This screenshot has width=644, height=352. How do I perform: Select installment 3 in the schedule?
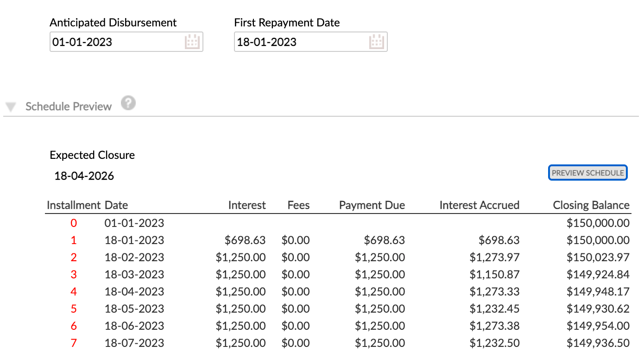pos(74,275)
